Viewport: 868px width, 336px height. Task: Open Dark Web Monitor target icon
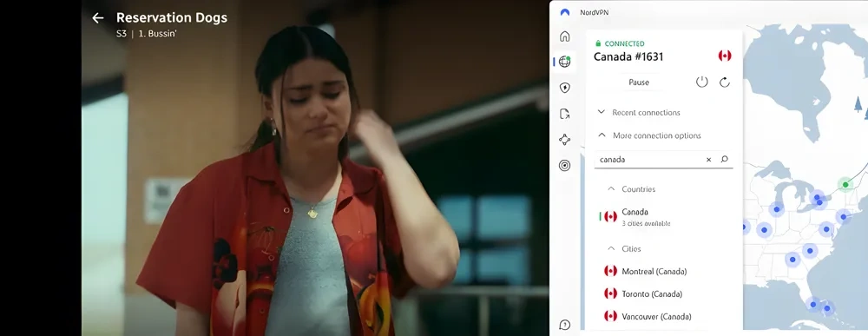point(565,166)
